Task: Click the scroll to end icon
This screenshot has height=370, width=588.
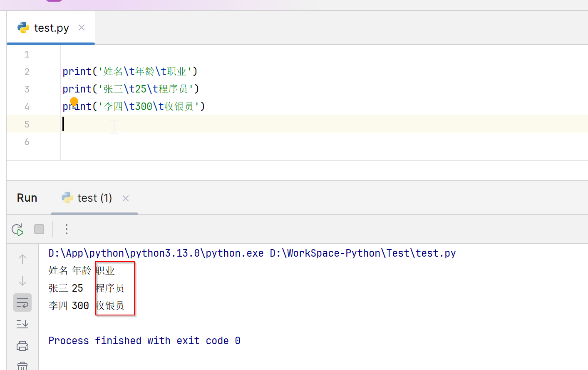Action: click(x=22, y=324)
